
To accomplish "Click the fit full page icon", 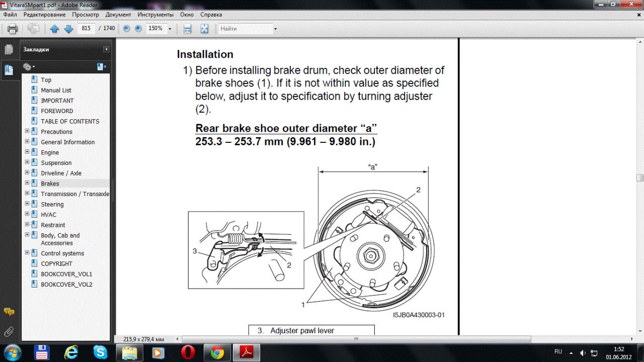I will click(204, 29).
